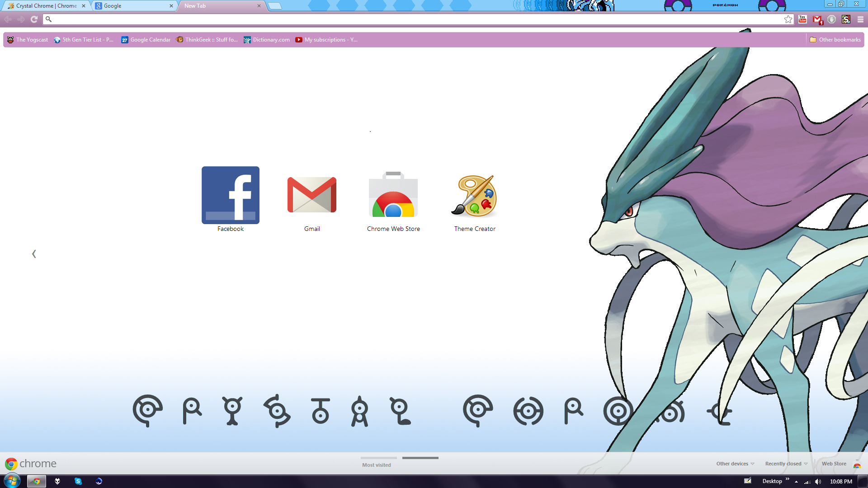This screenshot has height=488, width=868.
Task: Click the Chrome taskbar button
Action: [36, 481]
